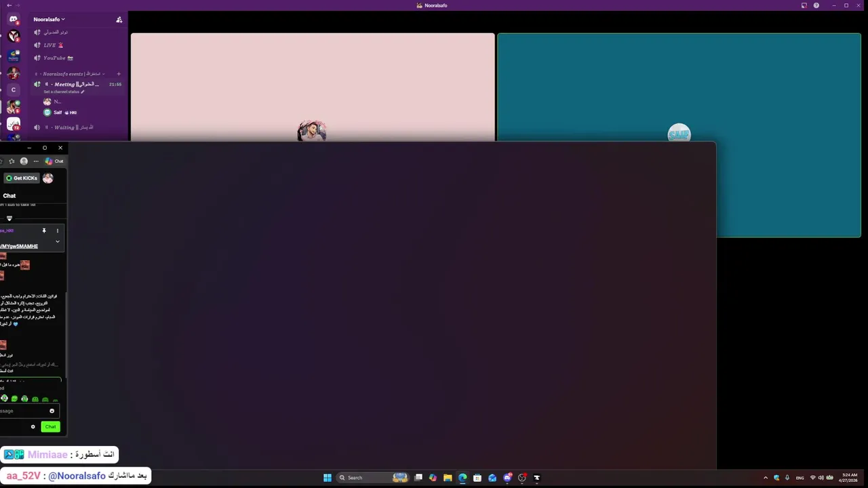868x488 pixels.
Task: Open Discord help icon in title bar
Action: [816, 5]
